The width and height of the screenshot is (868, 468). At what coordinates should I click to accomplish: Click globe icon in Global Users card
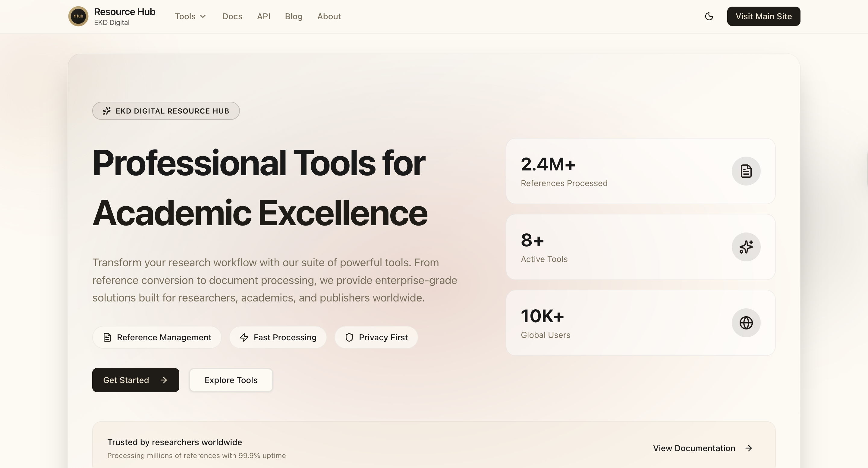(746, 323)
